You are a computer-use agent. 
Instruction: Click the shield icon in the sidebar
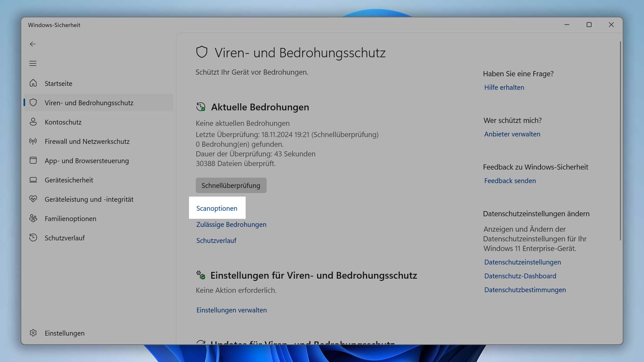tap(33, 103)
